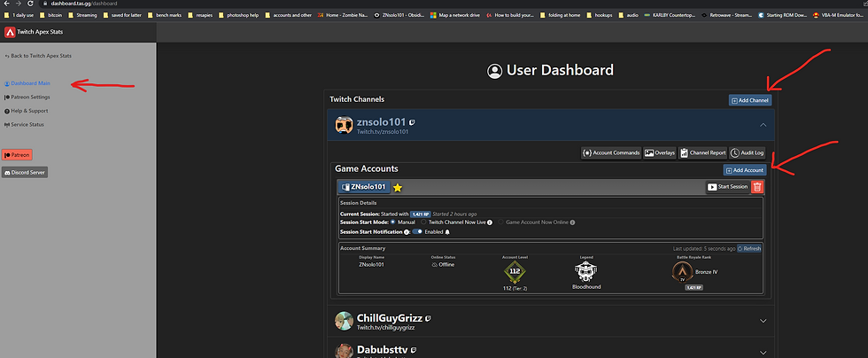Click the Bronze IV rank emblem

(x=682, y=272)
